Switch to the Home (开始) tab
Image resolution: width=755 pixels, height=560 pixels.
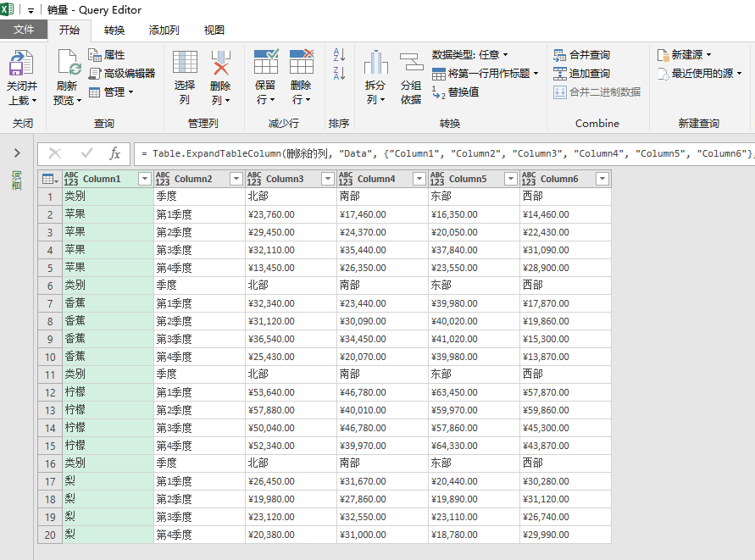coord(69,30)
